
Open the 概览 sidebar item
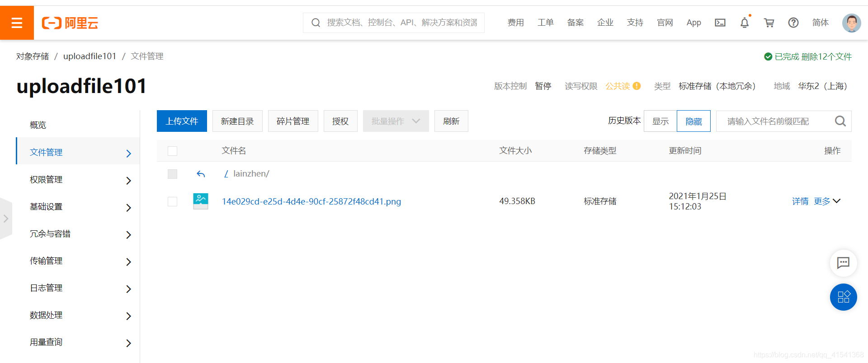[38, 125]
